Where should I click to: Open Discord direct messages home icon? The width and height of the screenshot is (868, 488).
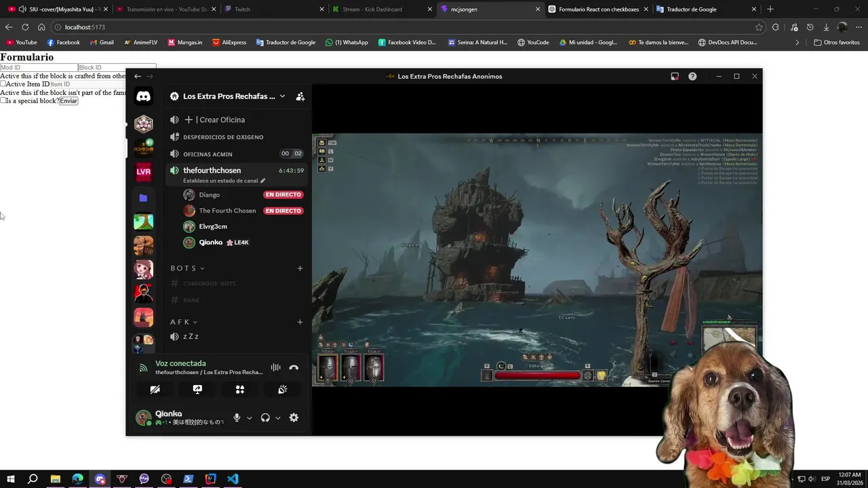[143, 96]
